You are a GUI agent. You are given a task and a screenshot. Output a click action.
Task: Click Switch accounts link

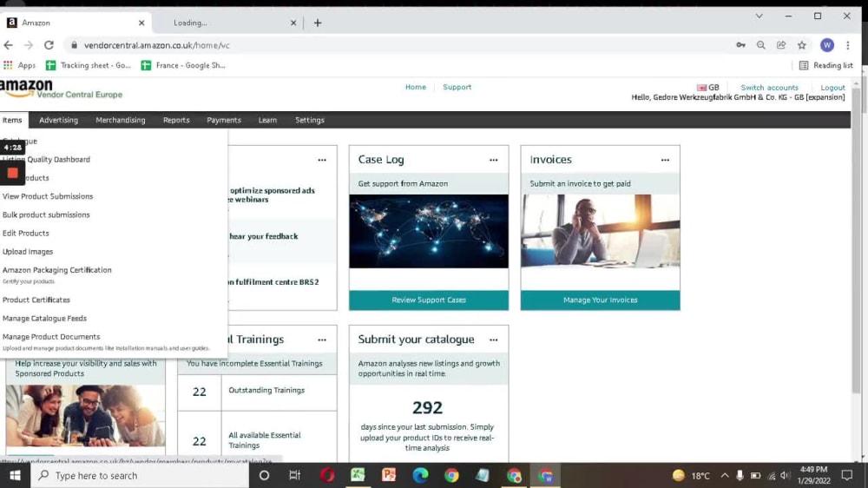769,88
